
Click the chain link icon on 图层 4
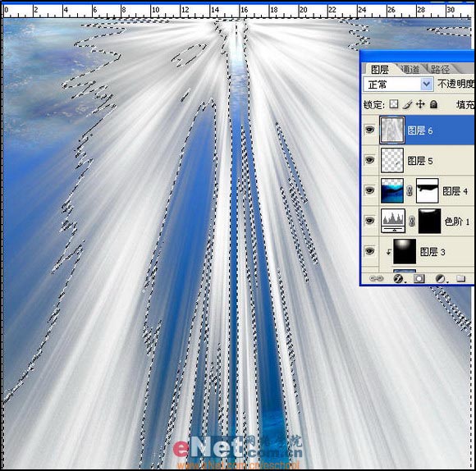[410, 191]
